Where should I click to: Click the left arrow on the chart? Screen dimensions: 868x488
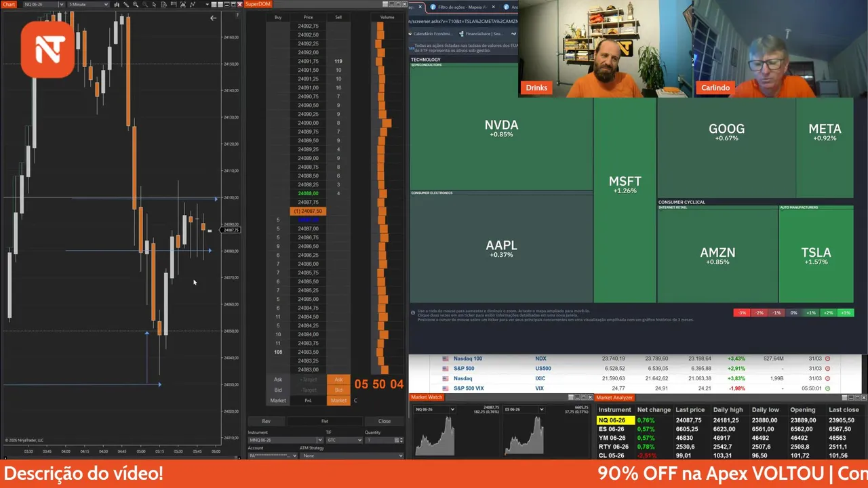214,18
